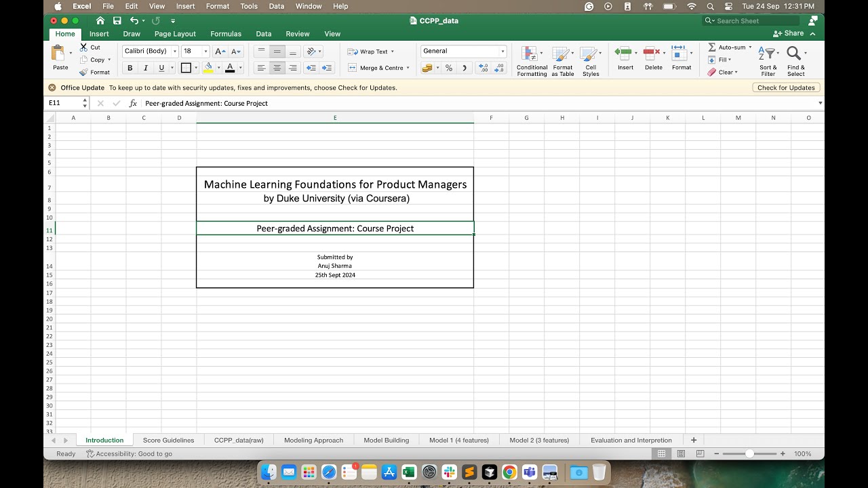Viewport: 868px width, 488px height.
Task: Decrease font size with the smaller A icon
Action: pyautogui.click(x=236, y=52)
